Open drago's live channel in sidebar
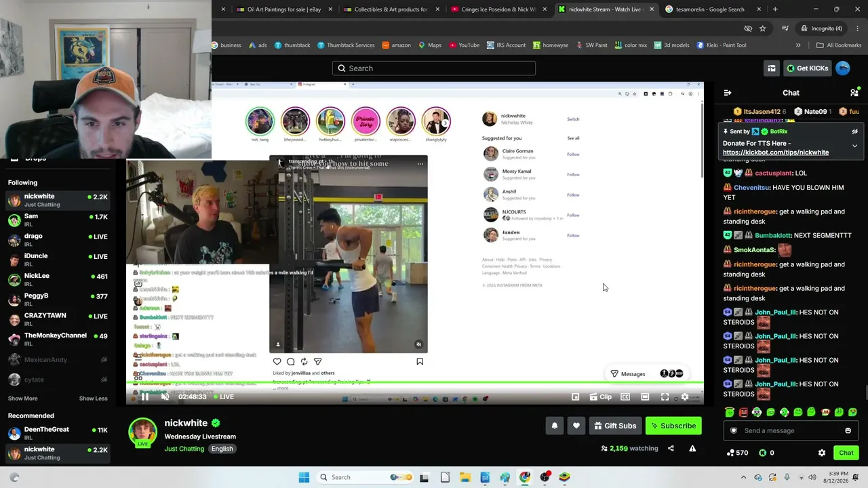Screen dimensions: 868x488 [58, 240]
